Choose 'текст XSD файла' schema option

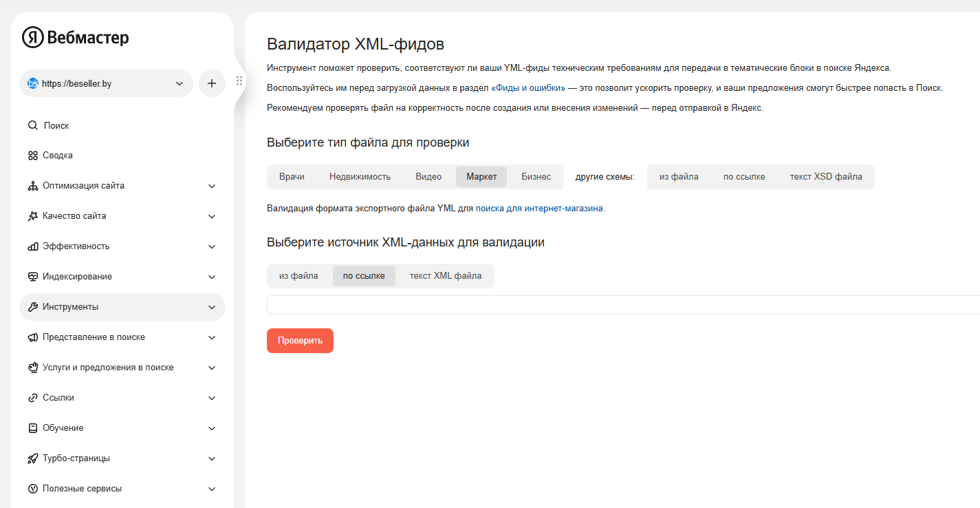pos(826,177)
